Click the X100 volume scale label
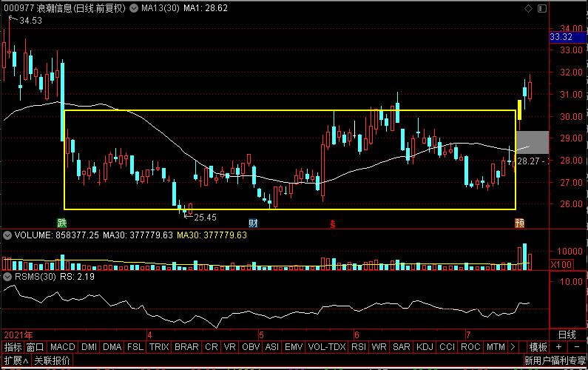 pyautogui.click(x=561, y=264)
